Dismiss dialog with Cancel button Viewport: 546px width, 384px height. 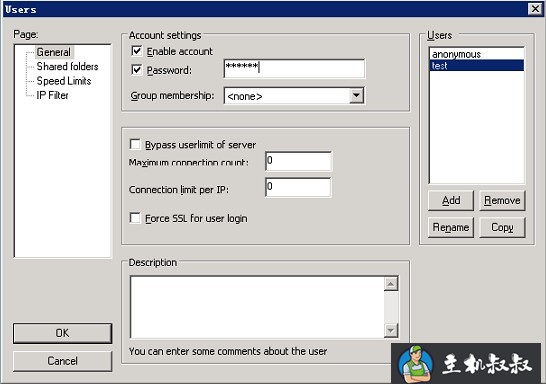63,361
